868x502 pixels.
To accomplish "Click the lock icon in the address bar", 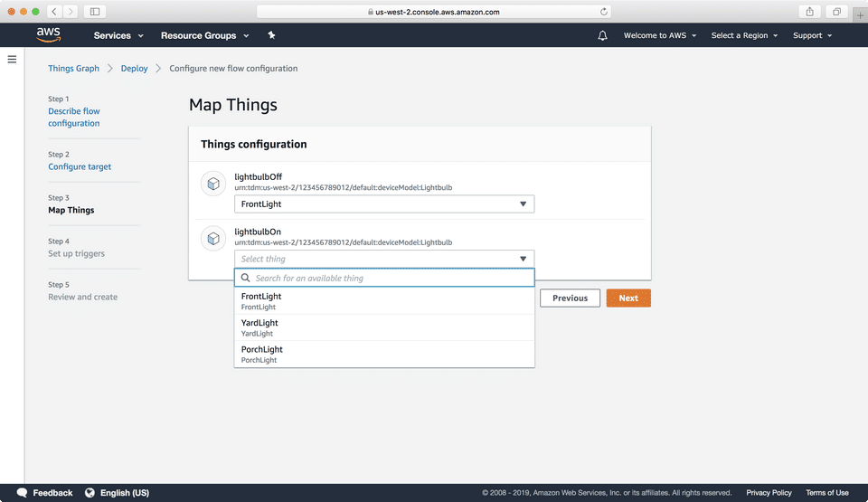I will pos(371,12).
